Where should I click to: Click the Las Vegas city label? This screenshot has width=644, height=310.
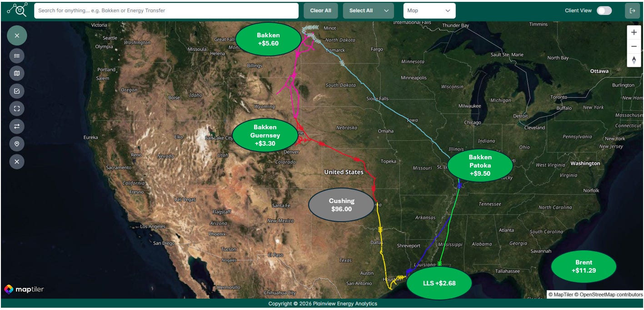pyautogui.click(x=185, y=199)
